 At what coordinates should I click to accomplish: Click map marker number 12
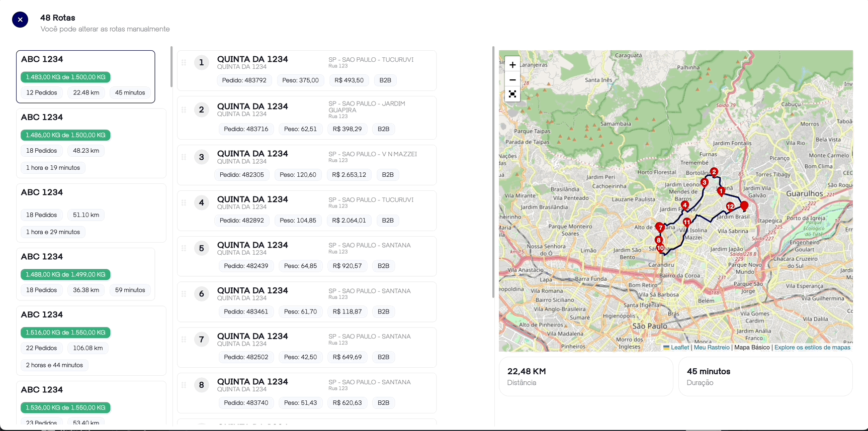coord(730,206)
